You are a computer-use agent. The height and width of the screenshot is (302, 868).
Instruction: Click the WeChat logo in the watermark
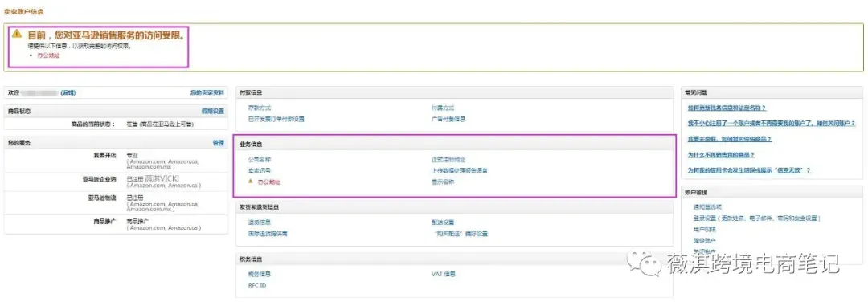[643, 263]
